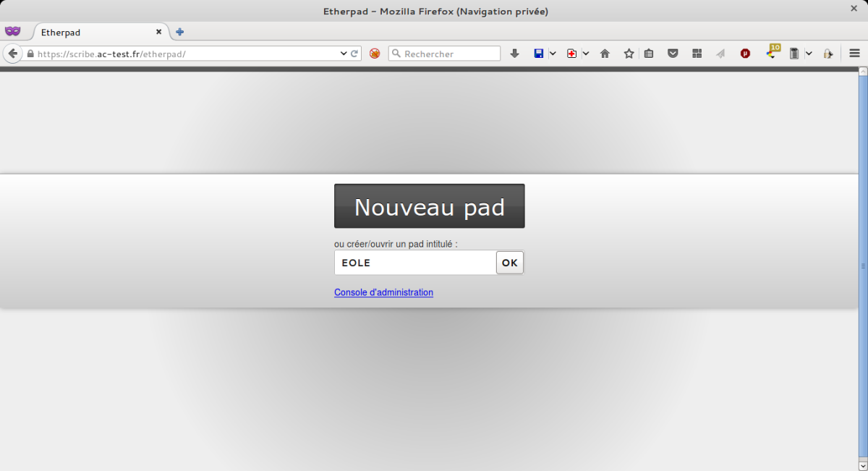The width and height of the screenshot is (868, 471).
Task: Click the greyed paper plane icon
Action: point(720,54)
